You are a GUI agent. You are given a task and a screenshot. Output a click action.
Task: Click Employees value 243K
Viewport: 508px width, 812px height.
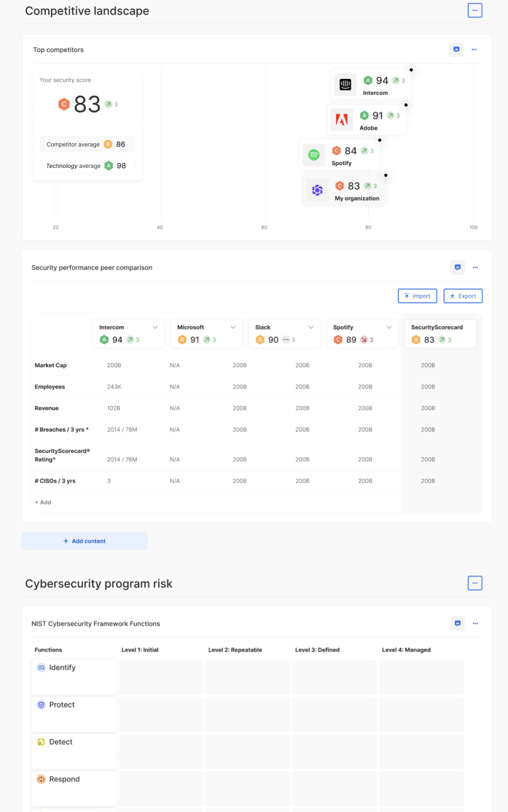[114, 387]
